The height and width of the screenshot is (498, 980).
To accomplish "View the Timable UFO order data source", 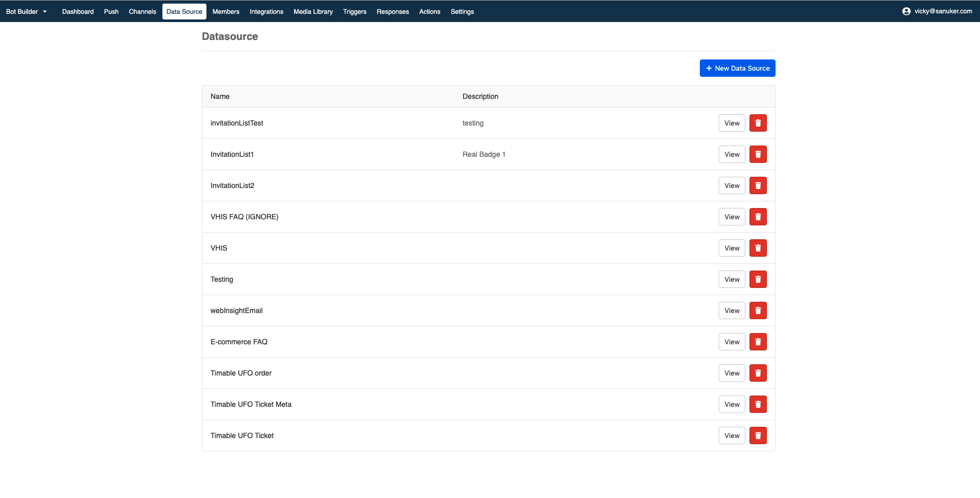I will pyautogui.click(x=732, y=373).
